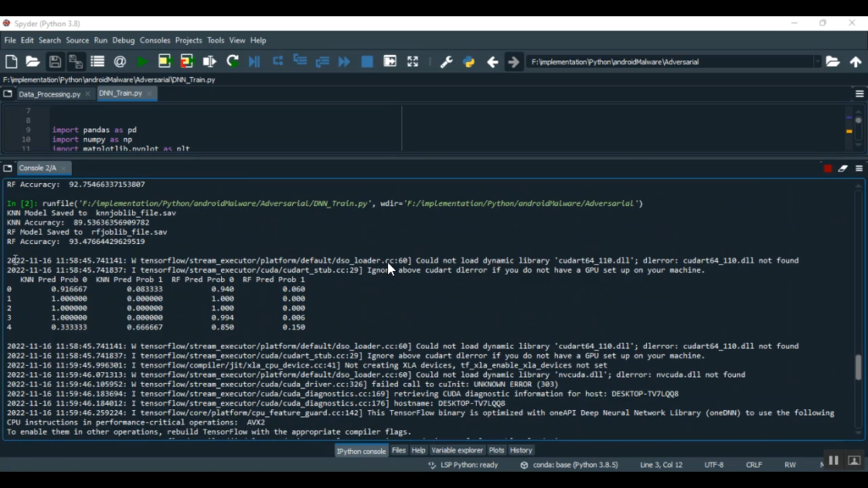Switch to the Data_Processing.py tab
868x488 pixels.
point(49,94)
